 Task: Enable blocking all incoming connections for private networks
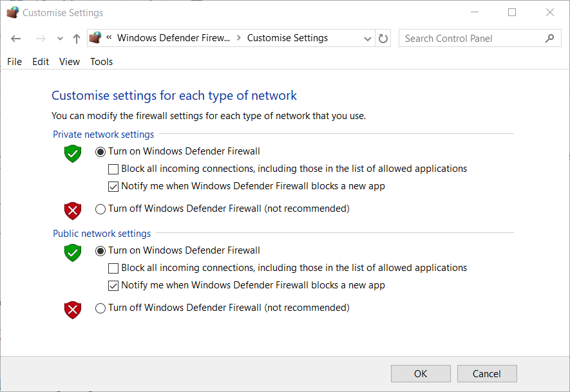[113, 169]
